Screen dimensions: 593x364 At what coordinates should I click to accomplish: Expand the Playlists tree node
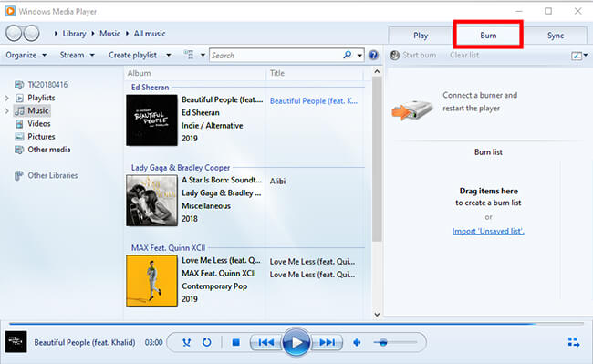[x=6, y=98]
